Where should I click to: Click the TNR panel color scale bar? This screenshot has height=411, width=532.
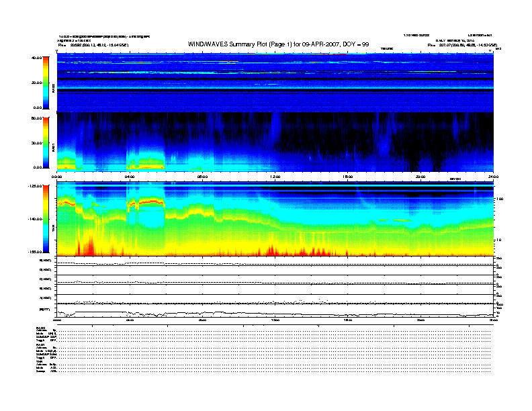point(46,219)
